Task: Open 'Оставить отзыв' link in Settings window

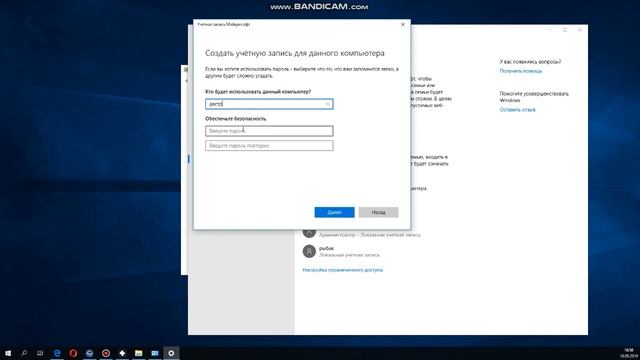Action: tap(518, 110)
